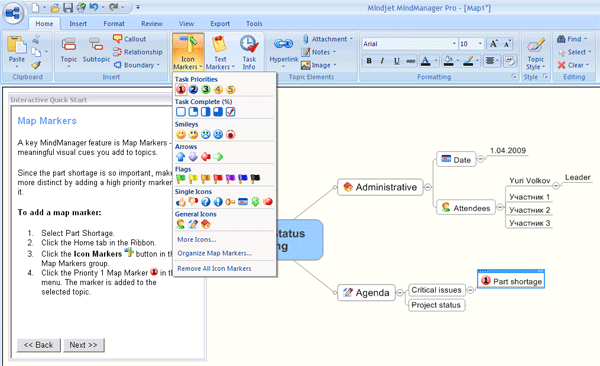
Task: Select the Priority 1 marker icon
Action: pos(181,90)
